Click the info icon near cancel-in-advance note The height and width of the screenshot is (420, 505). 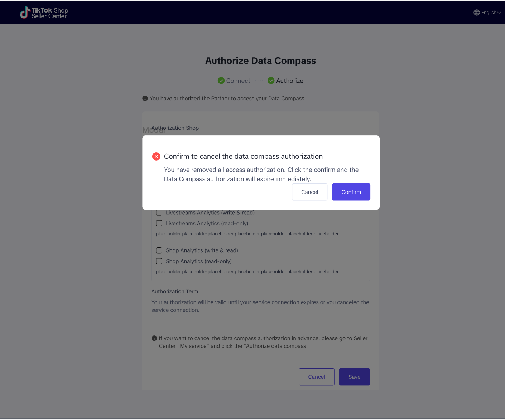point(154,338)
